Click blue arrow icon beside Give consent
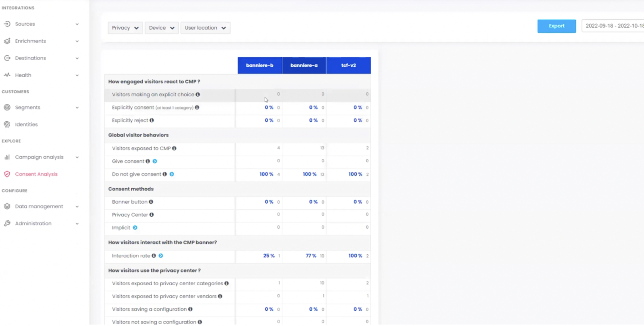The image size is (644, 326). (155, 161)
